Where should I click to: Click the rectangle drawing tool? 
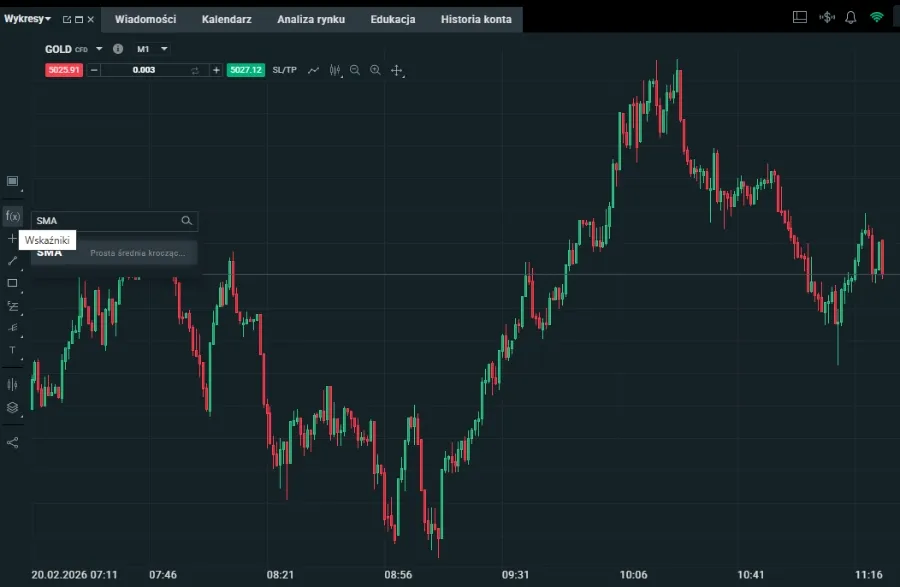coord(12,283)
